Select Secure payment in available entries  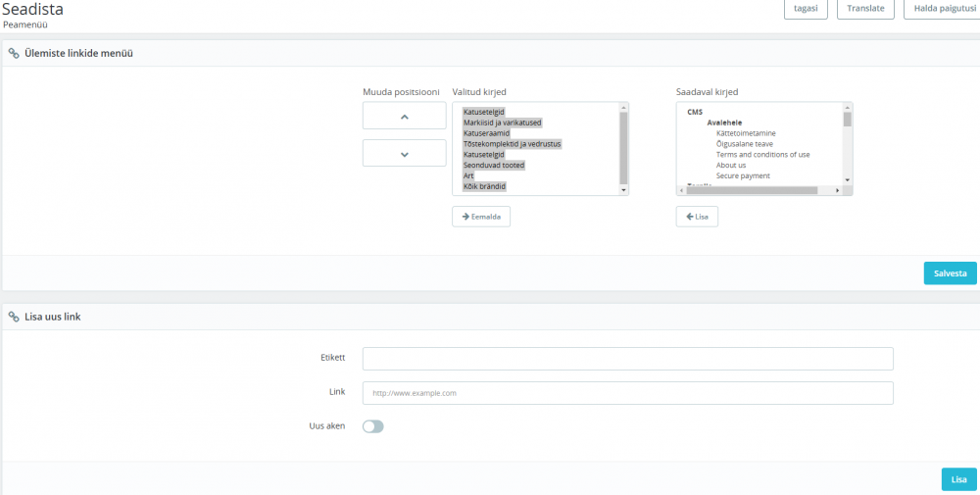click(x=743, y=175)
